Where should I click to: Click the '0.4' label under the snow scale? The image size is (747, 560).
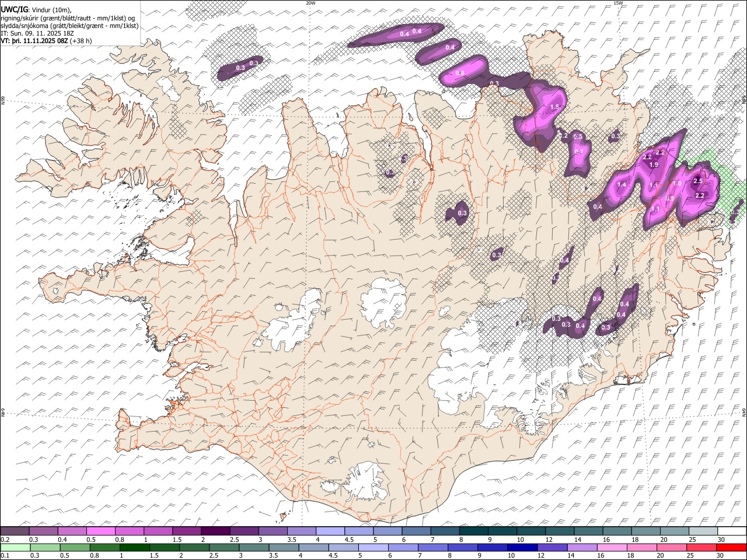[x=62, y=540]
